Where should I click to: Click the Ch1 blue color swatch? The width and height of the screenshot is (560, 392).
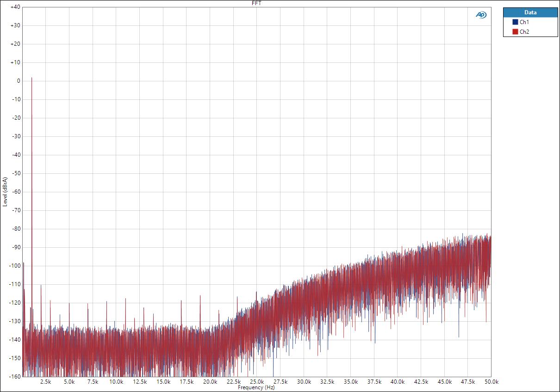(x=515, y=22)
